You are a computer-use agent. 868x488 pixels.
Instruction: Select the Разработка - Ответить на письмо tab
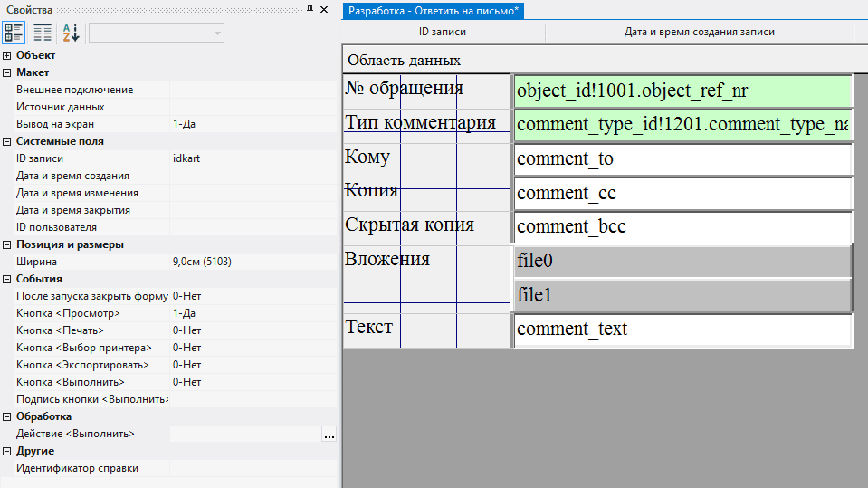coord(434,10)
